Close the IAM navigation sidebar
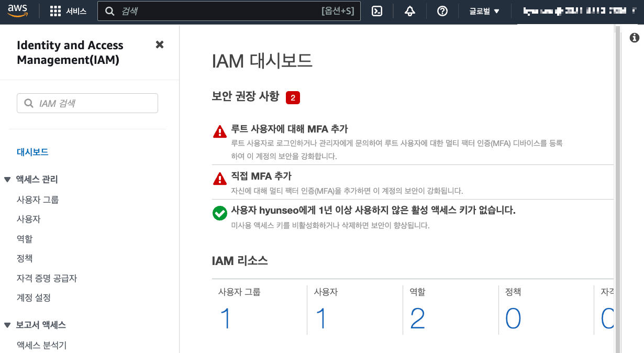644x353 pixels. pos(160,45)
